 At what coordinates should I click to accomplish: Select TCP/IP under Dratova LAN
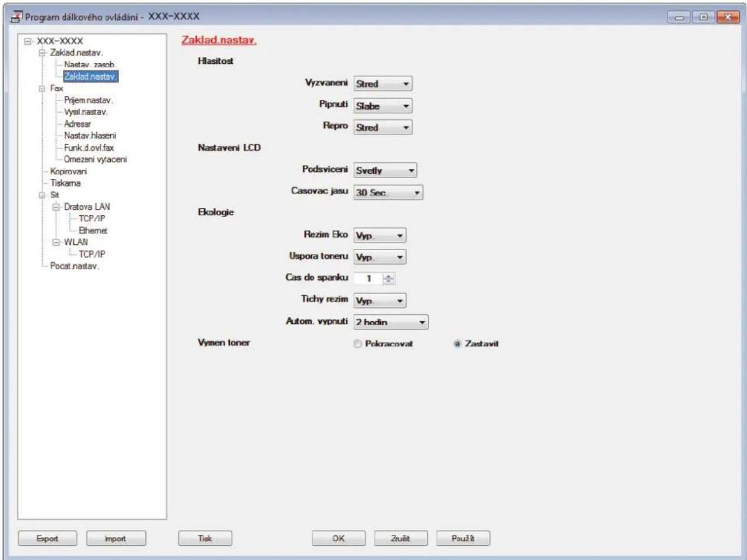coord(92,218)
